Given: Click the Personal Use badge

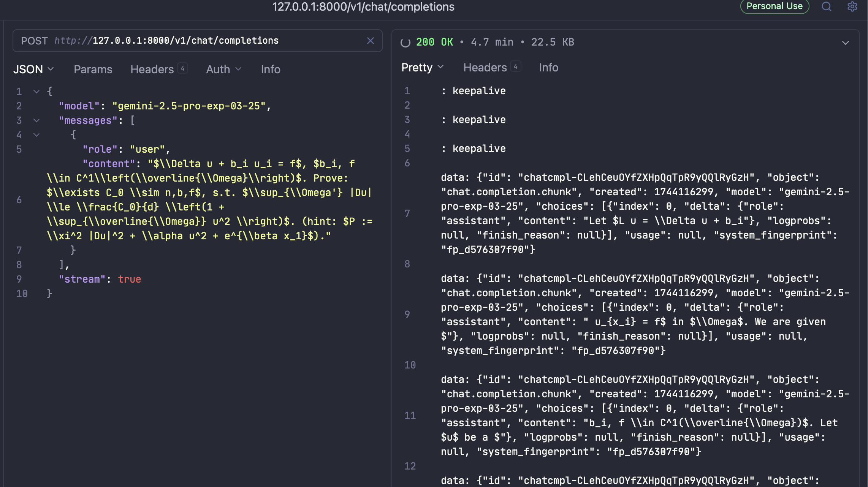Looking at the screenshot, I should point(775,6).
